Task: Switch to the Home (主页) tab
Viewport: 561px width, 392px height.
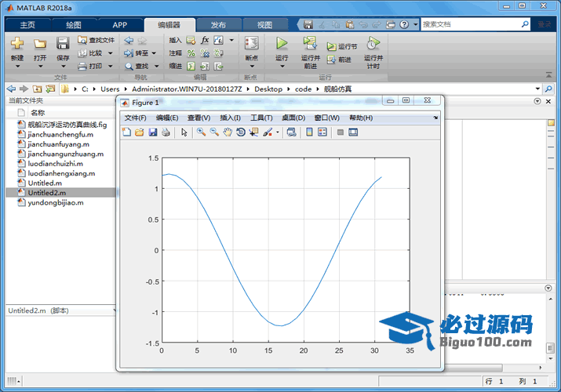Action: (x=27, y=24)
